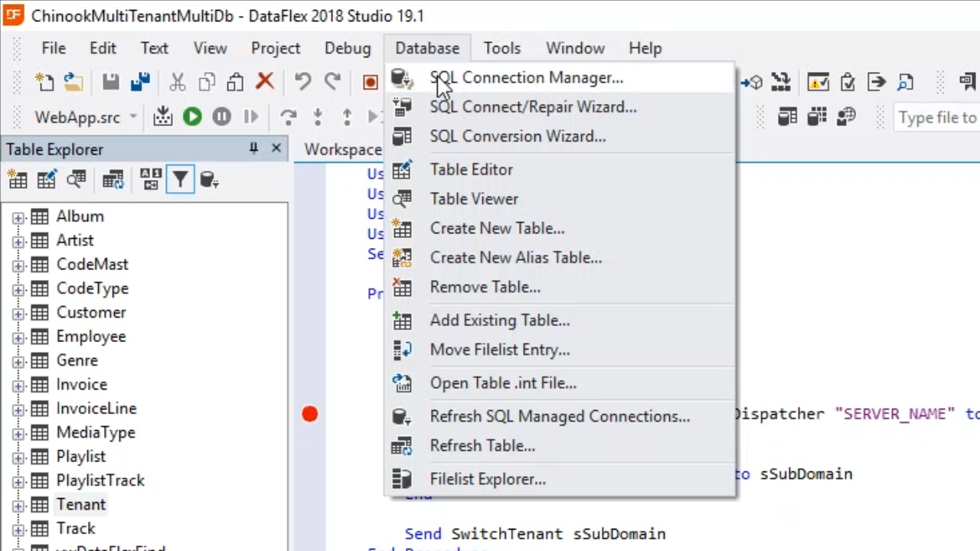Click the Run (green play) toolbar button
This screenshot has height=551, width=980.
click(x=192, y=117)
